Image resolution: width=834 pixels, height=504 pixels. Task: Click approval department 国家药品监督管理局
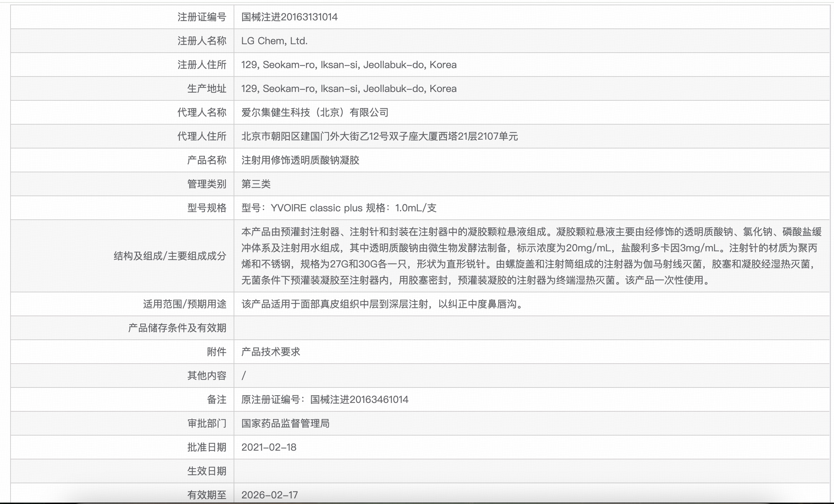tap(285, 423)
